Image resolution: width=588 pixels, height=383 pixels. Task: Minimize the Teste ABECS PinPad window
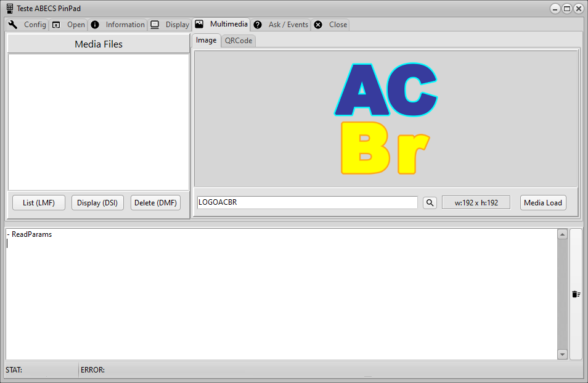[555, 9]
